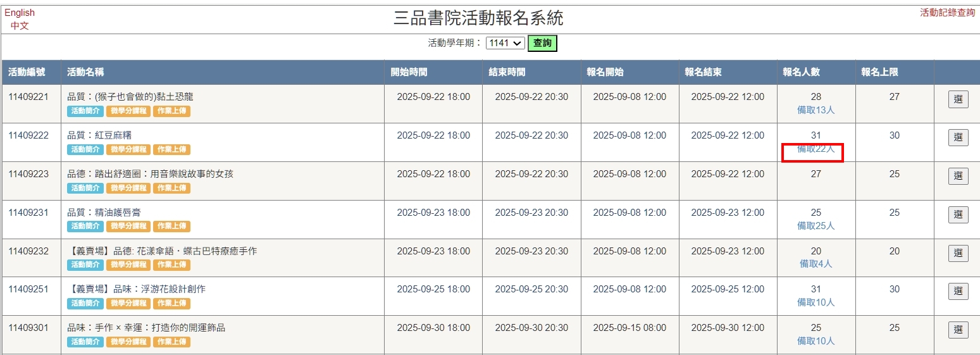
Task: Click 微學分課程 tag for activity 11409232
Action: (128, 265)
